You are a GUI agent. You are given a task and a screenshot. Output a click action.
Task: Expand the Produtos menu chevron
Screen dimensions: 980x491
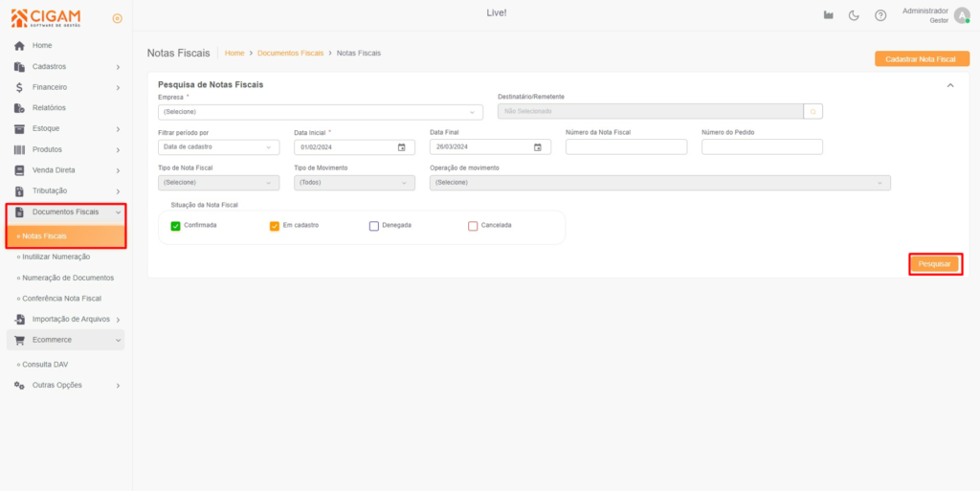[118, 150]
